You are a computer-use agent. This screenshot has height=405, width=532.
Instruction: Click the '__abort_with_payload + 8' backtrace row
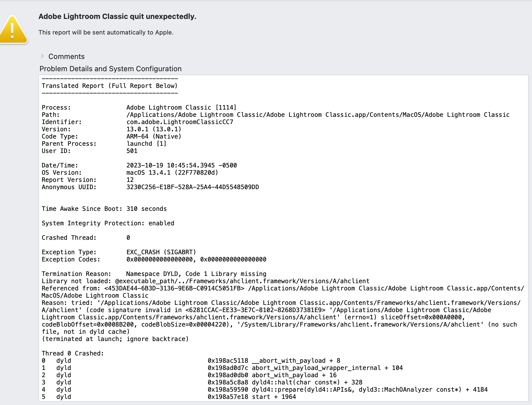click(191, 360)
